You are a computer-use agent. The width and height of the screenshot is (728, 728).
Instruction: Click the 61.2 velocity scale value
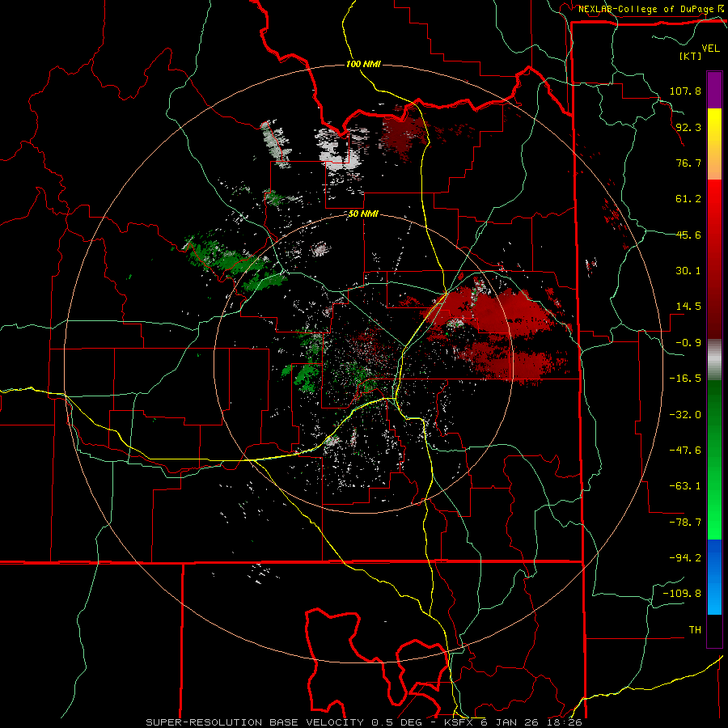point(688,199)
